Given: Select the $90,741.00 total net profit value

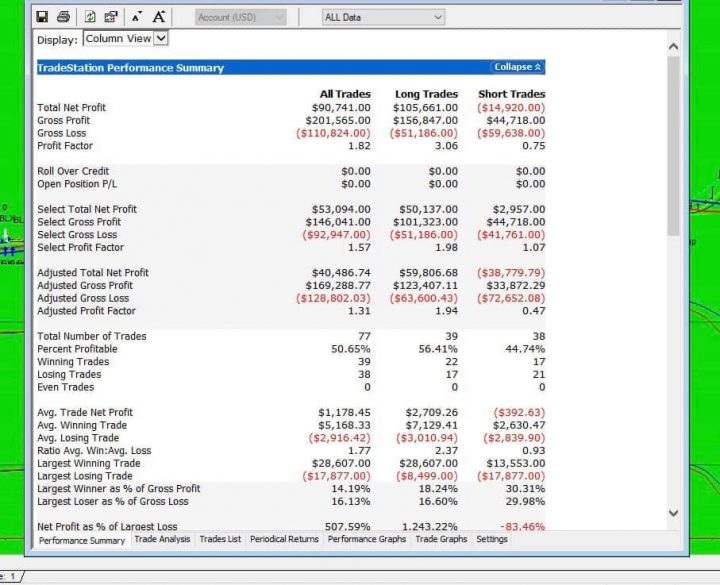Looking at the screenshot, I should [x=341, y=107].
